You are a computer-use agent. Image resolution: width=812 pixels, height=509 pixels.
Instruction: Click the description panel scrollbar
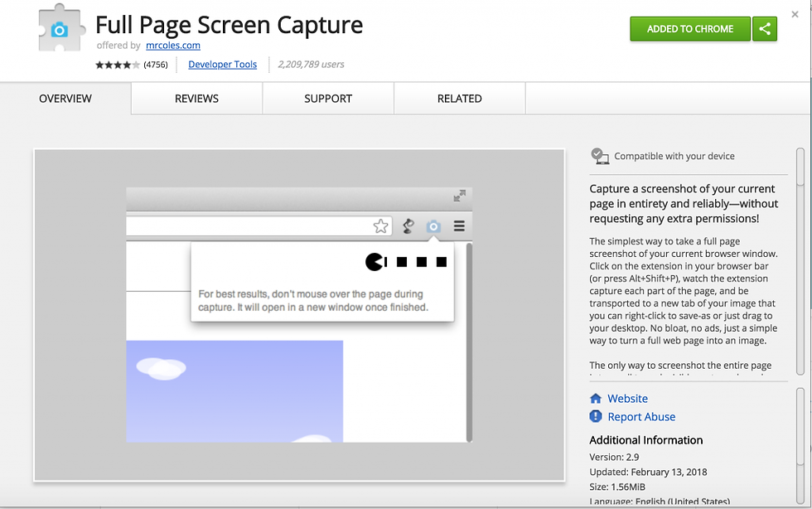click(800, 262)
